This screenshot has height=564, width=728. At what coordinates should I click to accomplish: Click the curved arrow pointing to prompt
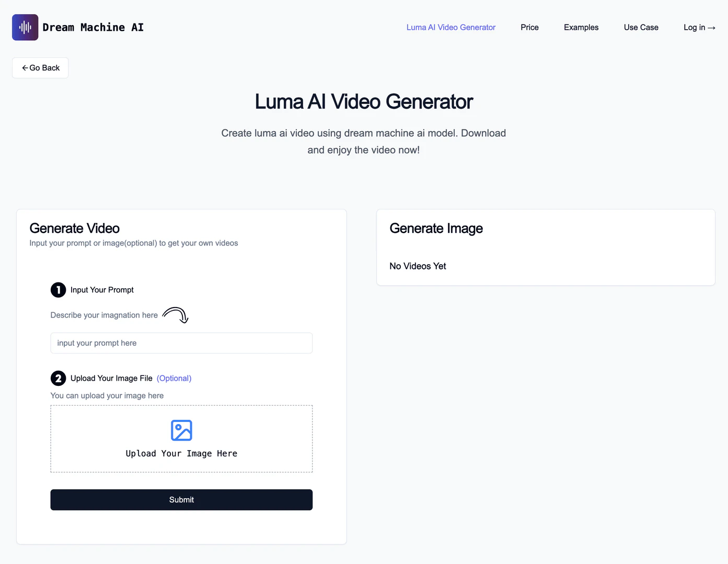176,315
